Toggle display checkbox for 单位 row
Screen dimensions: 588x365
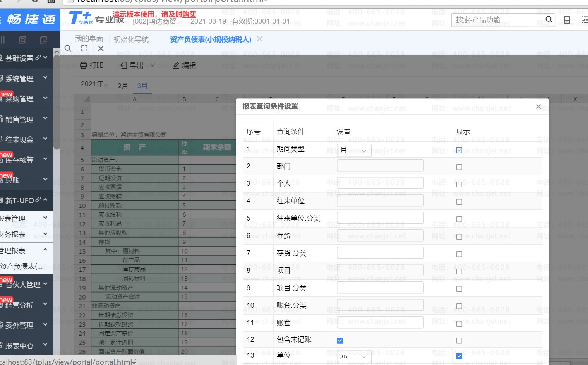coord(459,356)
